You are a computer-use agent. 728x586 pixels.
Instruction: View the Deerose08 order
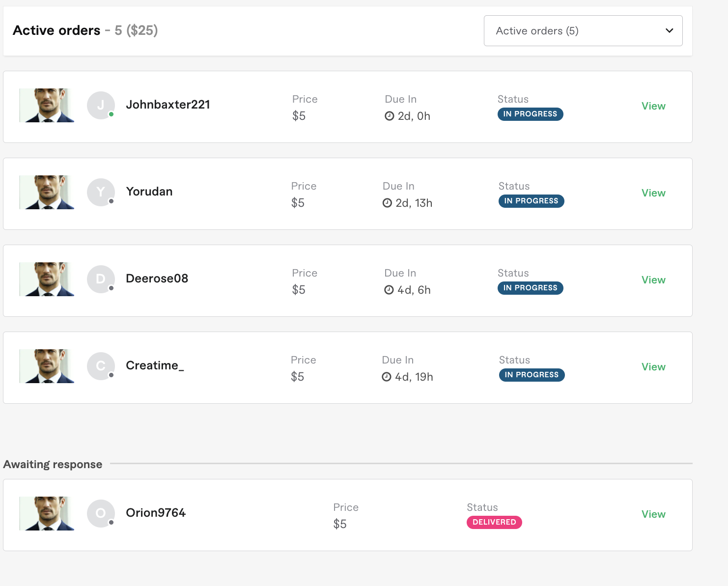653,280
